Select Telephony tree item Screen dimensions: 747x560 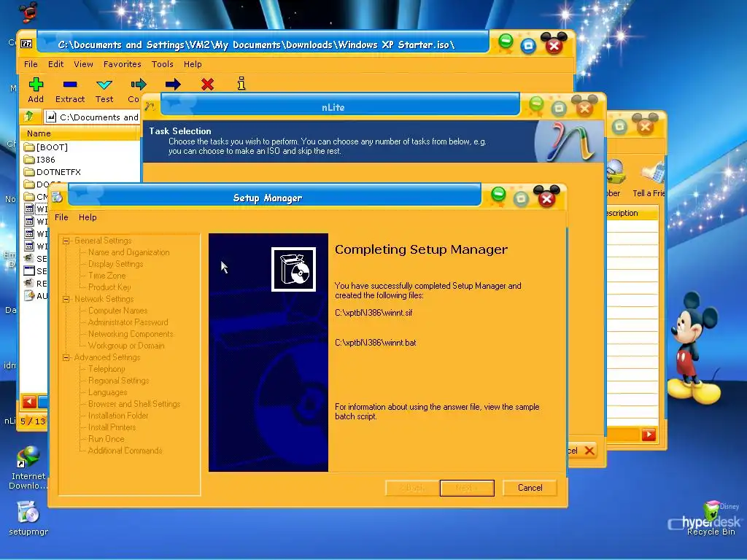point(107,369)
